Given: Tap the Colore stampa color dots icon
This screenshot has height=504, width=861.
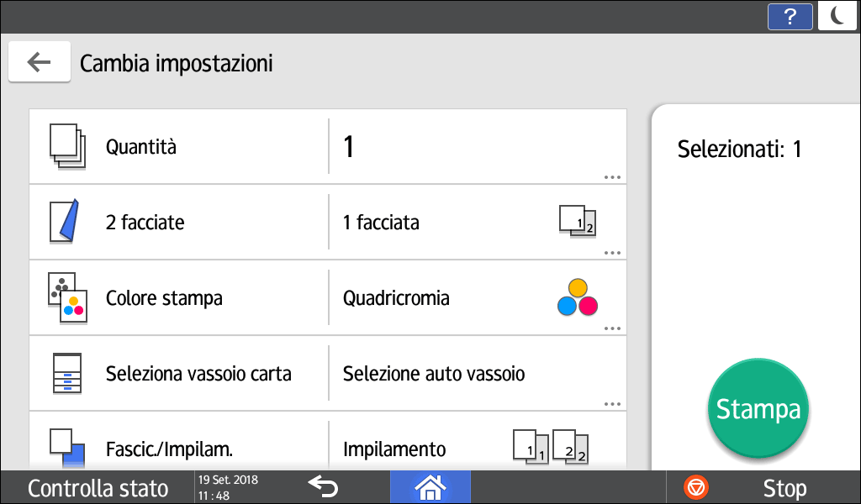Looking at the screenshot, I should point(67,297).
